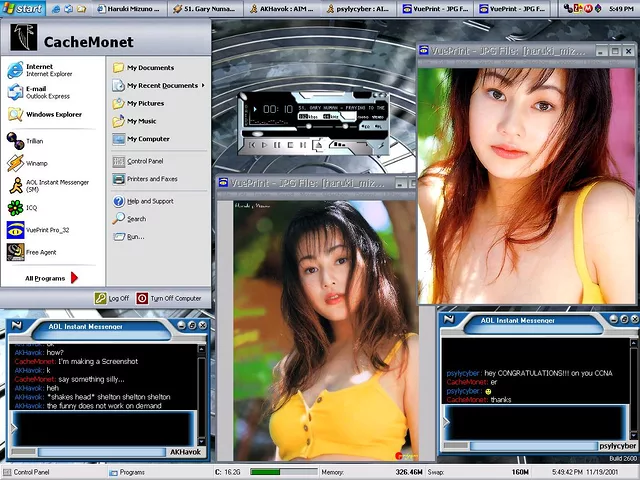Expand All Programs list

coord(50,278)
